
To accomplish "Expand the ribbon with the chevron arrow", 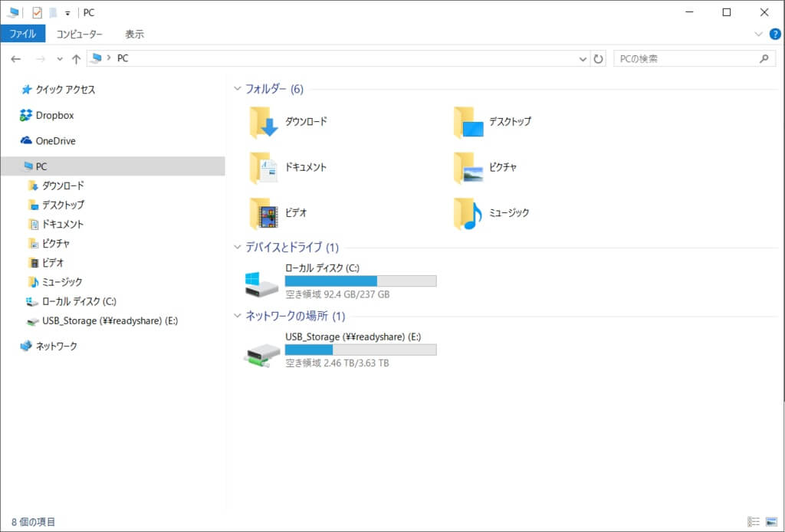I will pos(758,34).
